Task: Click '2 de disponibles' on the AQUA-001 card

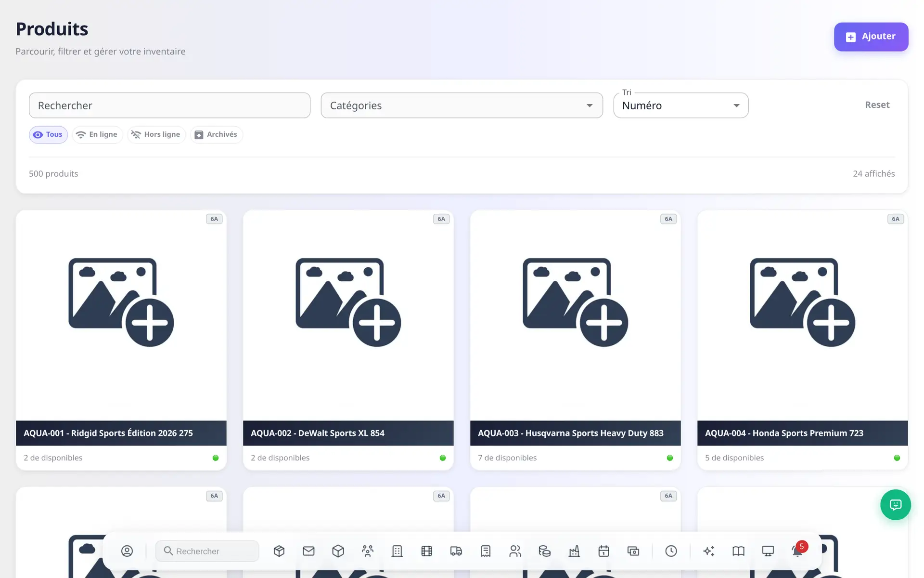Action: coord(53,458)
